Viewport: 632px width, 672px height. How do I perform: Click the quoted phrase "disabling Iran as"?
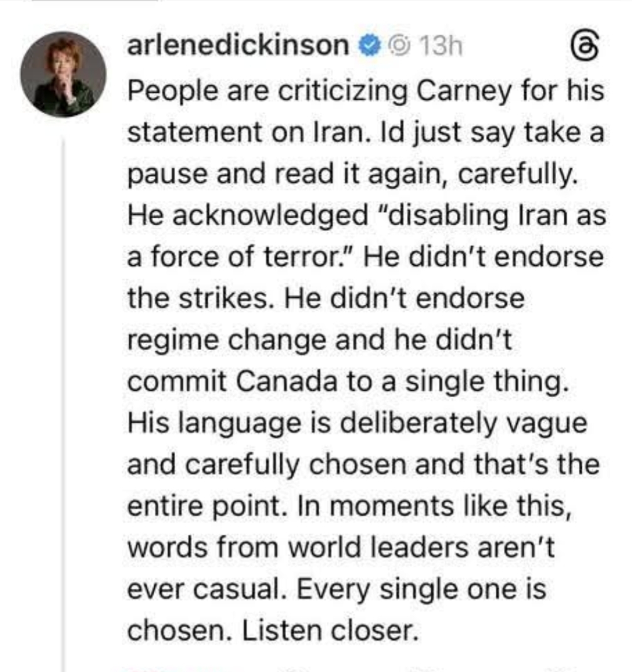pos(491,216)
